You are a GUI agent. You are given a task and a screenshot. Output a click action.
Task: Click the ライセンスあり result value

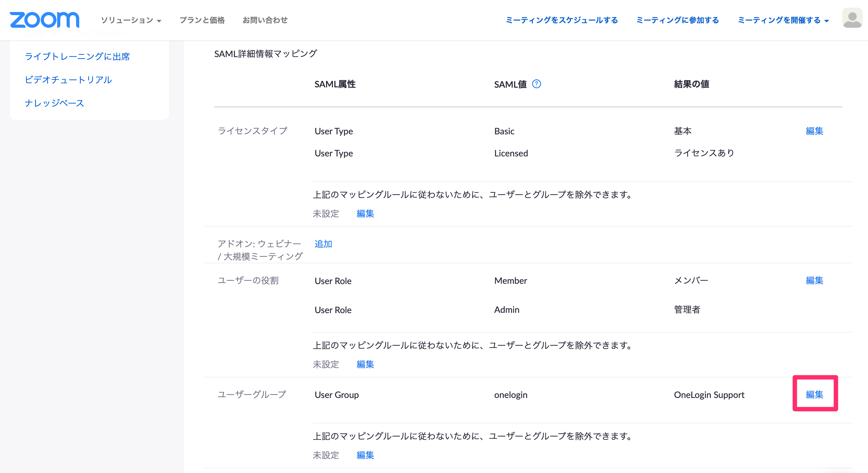(704, 153)
